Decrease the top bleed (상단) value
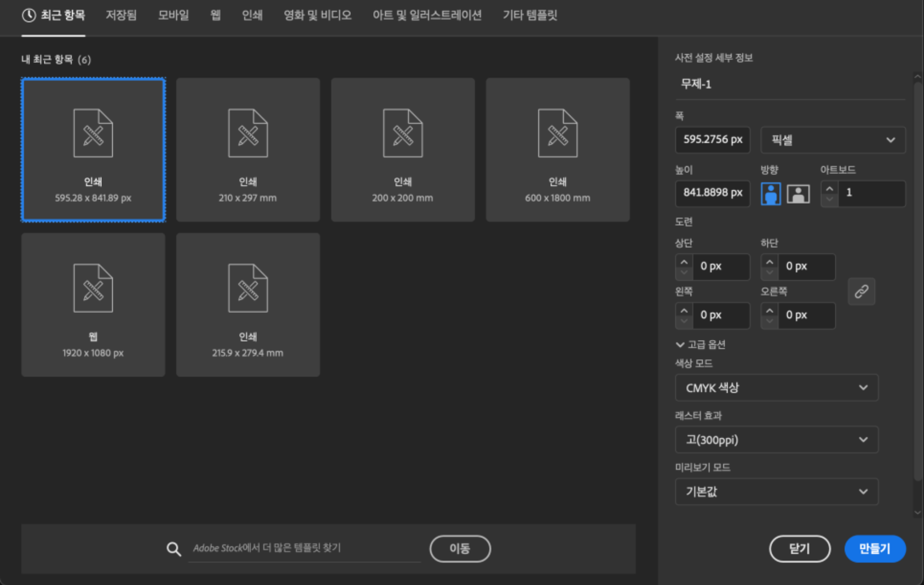 coord(684,273)
